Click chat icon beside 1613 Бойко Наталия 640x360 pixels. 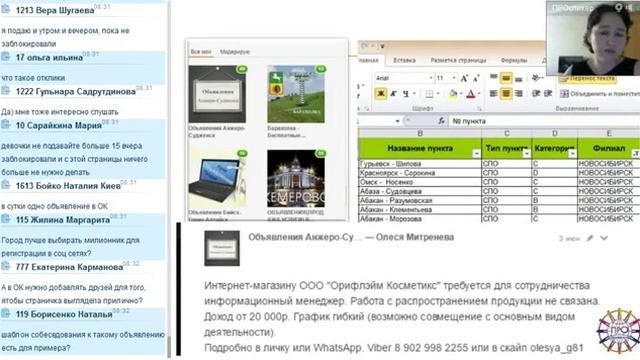coord(6,184)
